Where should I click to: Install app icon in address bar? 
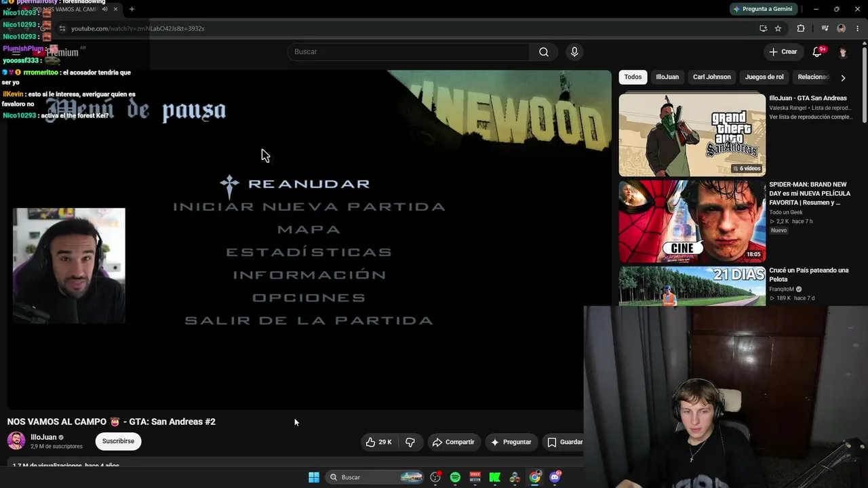(763, 28)
